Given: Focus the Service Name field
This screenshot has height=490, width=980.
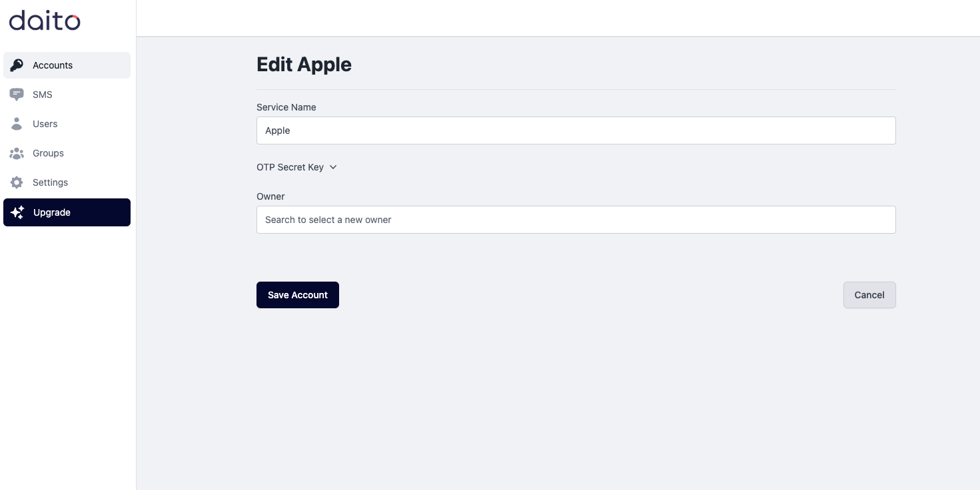Looking at the screenshot, I should 576,130.
